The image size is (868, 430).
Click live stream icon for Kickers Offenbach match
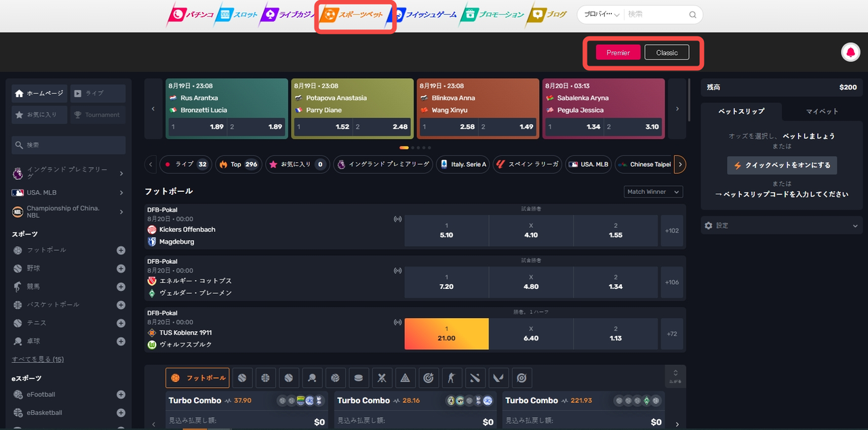point(397,219)
